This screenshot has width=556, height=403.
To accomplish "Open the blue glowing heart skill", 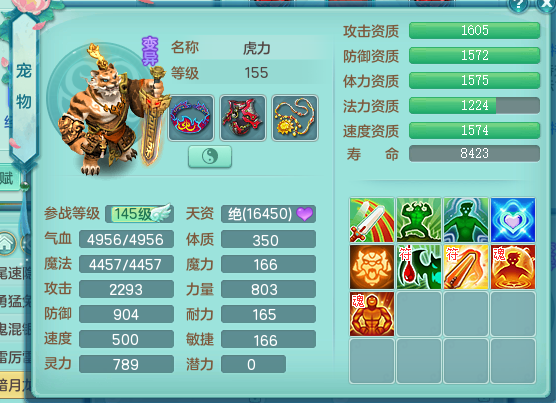I will click(x=513, y=220).
